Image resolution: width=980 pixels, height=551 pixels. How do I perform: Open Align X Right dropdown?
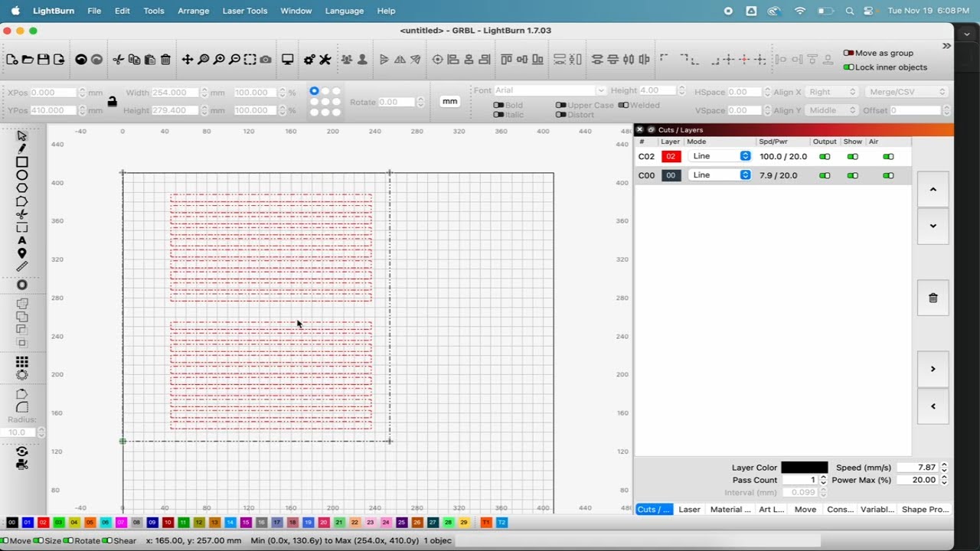coord(833,92)
